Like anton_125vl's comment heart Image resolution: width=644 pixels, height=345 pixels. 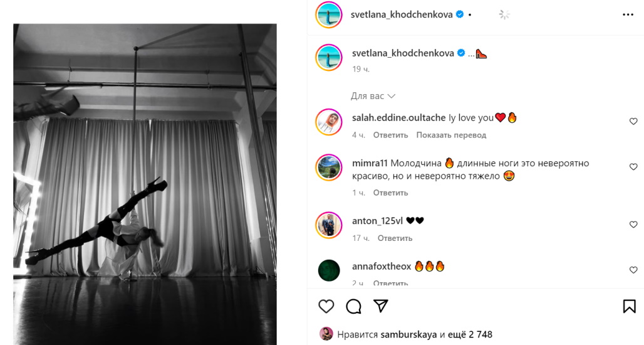pyautogui.click(x=633, y=225)
